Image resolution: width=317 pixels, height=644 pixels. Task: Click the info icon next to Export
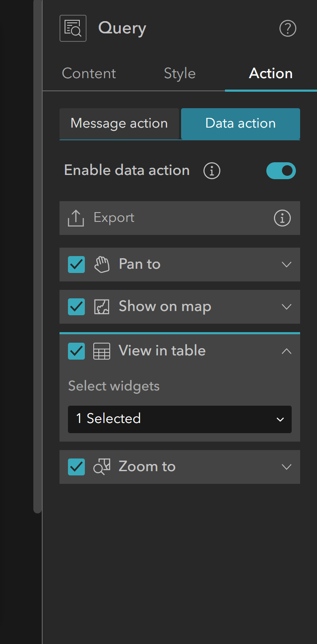point(282,218)
